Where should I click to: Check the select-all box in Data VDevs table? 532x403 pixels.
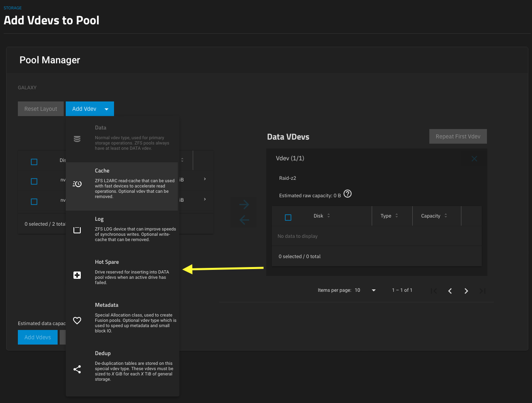[x=288, y=218]
